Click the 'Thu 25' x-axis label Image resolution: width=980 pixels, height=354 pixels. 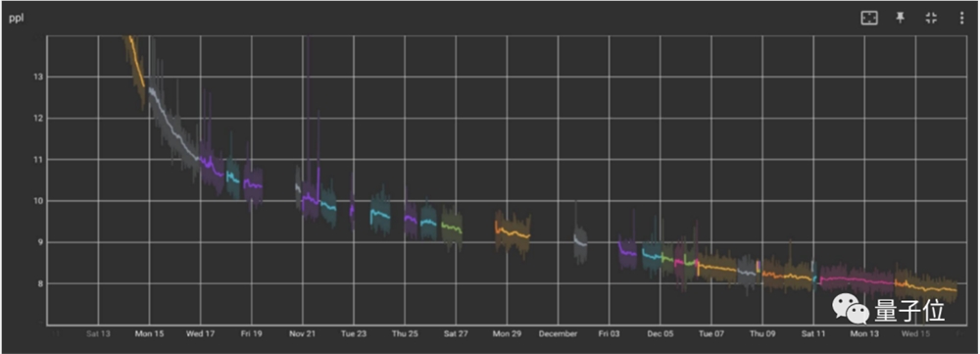point(405,334)
